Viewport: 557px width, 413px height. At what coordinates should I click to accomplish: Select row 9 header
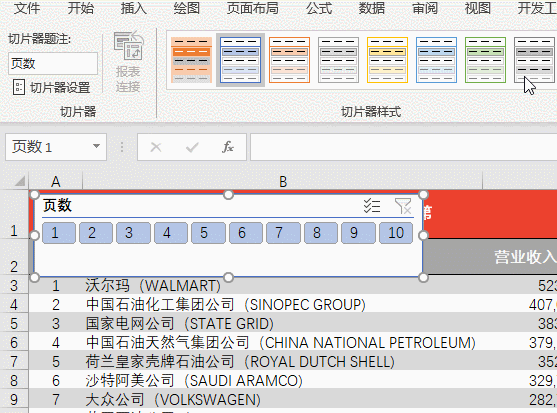pyautogui.click(x=14, y=399)
